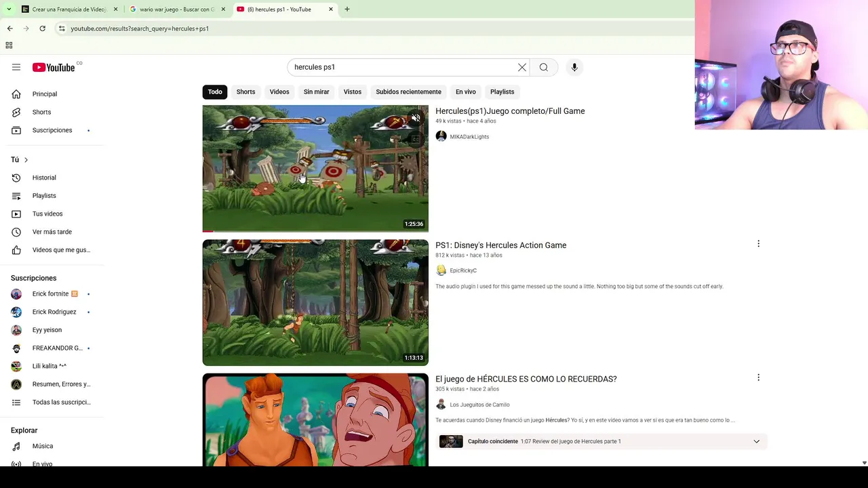Close the wario war juego tab
The width and height of the screenshot is (868, 488).
point(223,9)
